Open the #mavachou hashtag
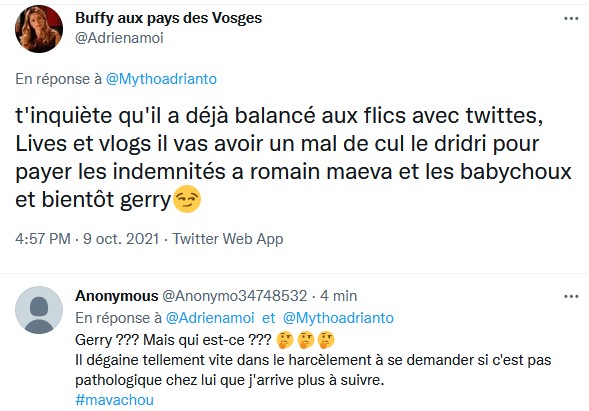 pos(115,400)
